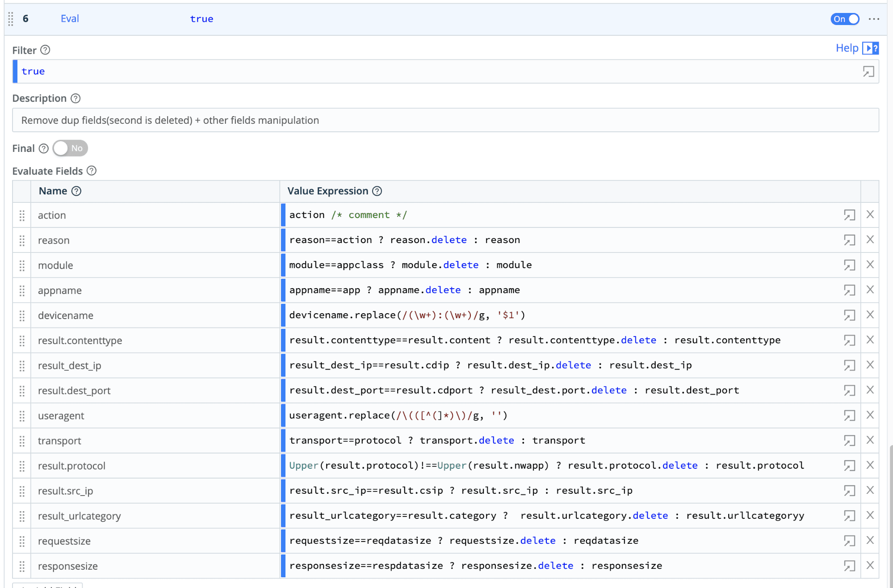The height and width of the screenshot is (588, 893).
Task: Open the expression editor for the transport row
Action: [849, 441]
